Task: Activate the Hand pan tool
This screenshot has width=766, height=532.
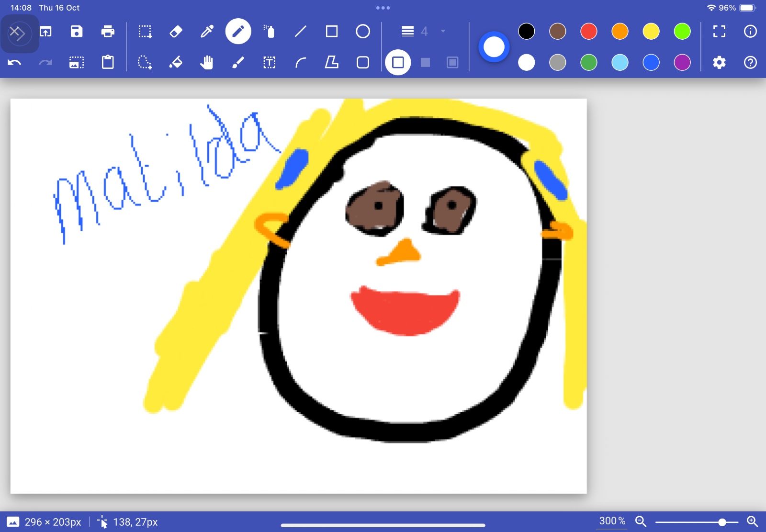Action: pyautogui.click(x=207, y=62)
